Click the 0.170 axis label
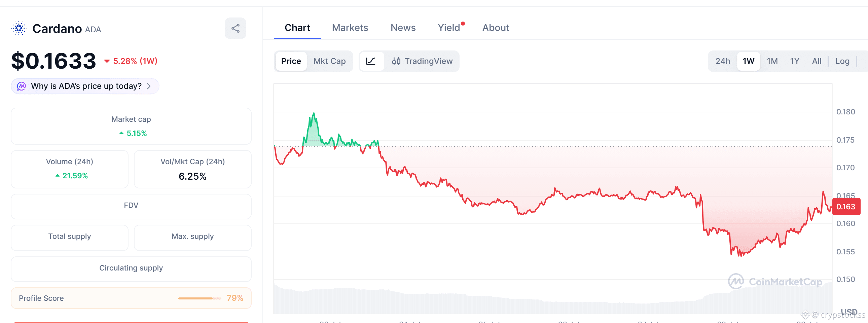868x323 pixels. pyautogui.click(x=845, y=168)
